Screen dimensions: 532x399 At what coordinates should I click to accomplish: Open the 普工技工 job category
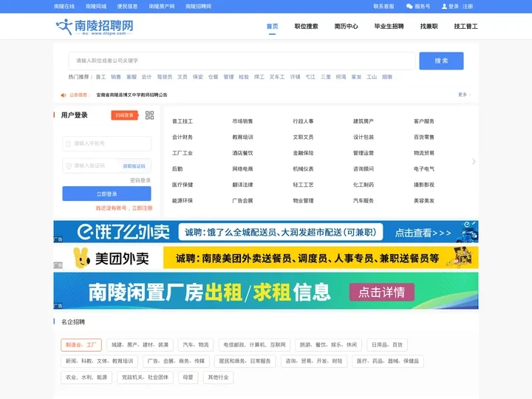coord(183,121)
